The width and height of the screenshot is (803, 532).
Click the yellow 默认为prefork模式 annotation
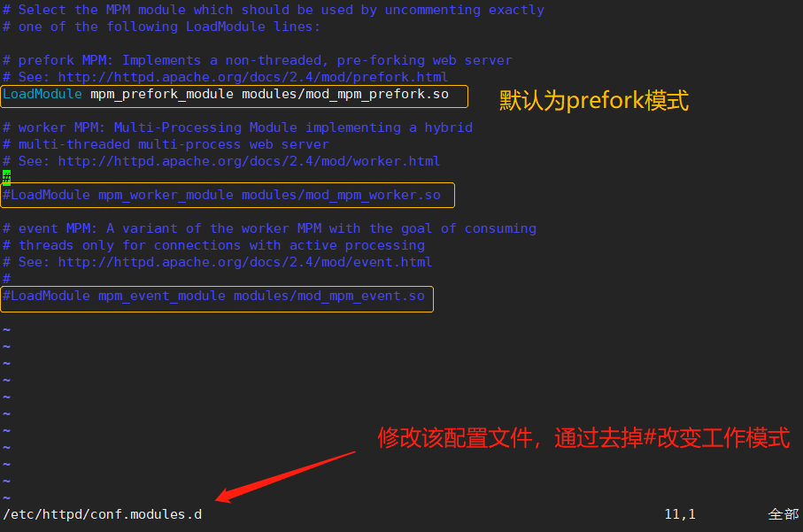tap(594, 100)
